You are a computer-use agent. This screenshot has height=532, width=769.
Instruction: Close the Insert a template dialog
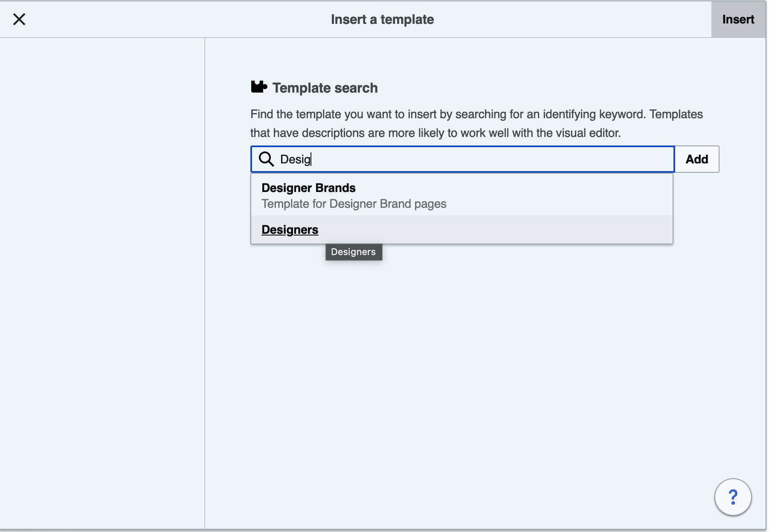tap(19, 19)
